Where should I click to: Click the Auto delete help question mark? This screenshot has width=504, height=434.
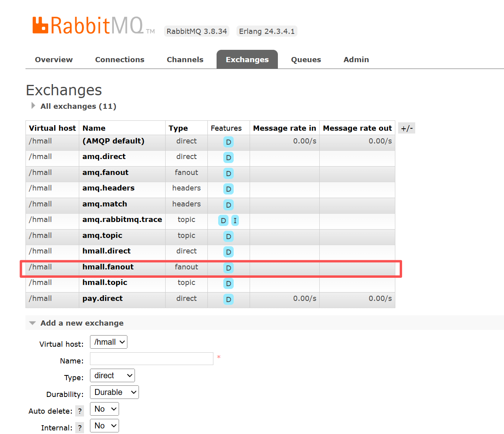pyautogui.click(x=80, y=411)
